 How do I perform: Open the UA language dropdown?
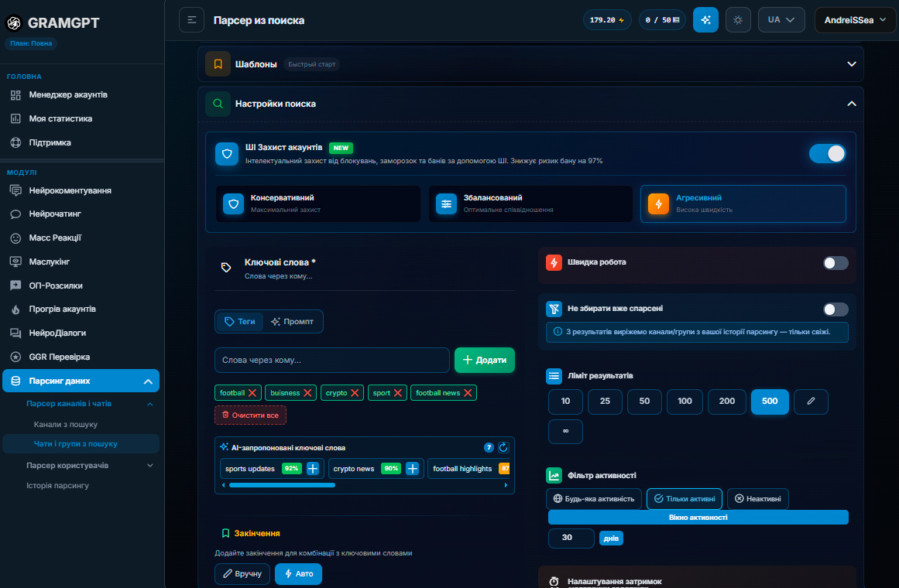(x=781, y=20)
